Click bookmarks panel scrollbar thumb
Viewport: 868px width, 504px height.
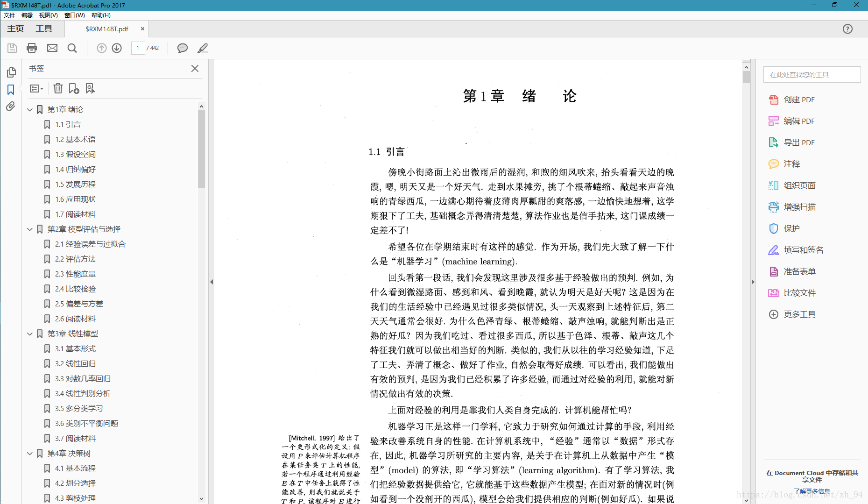(x=201, y=149)
